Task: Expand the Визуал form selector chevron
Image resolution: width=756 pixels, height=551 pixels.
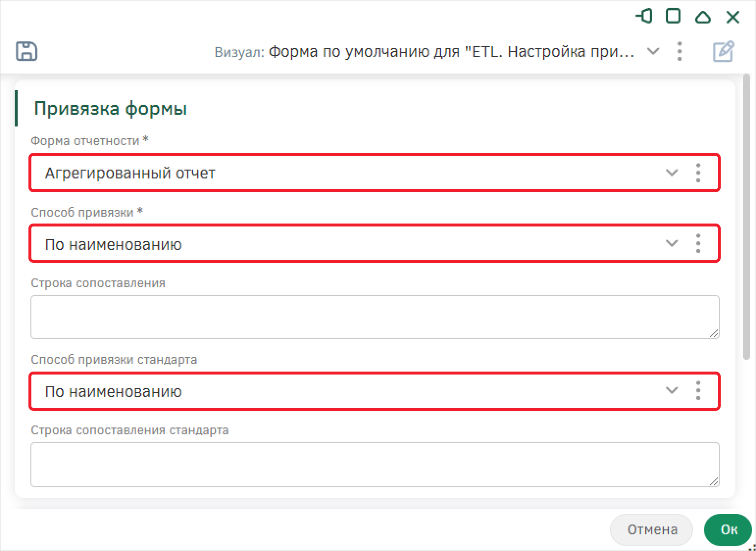Action: click(653, 51)
